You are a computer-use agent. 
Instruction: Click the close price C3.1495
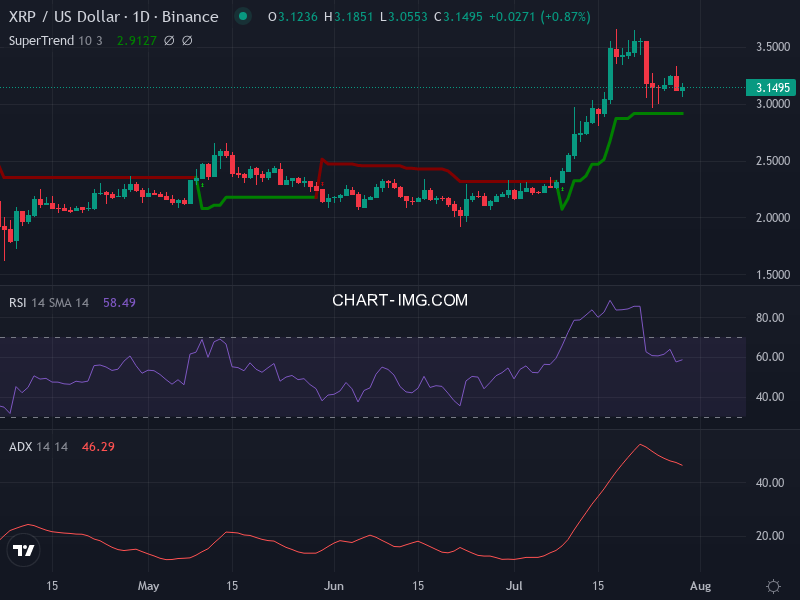pyautogui.click(x=458, y=17)
